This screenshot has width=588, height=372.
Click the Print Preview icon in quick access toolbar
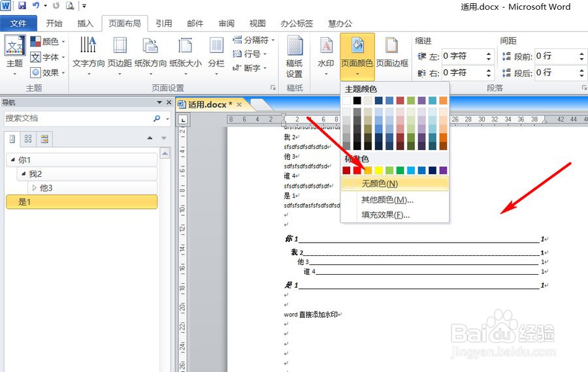point(70,6)
